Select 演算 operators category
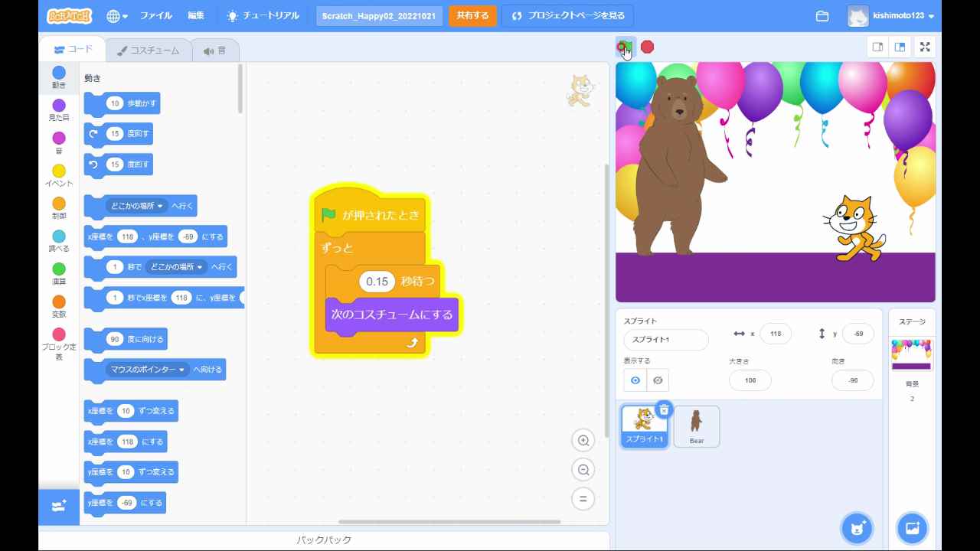Screen dimensions: 980x551 coord(59,274)
